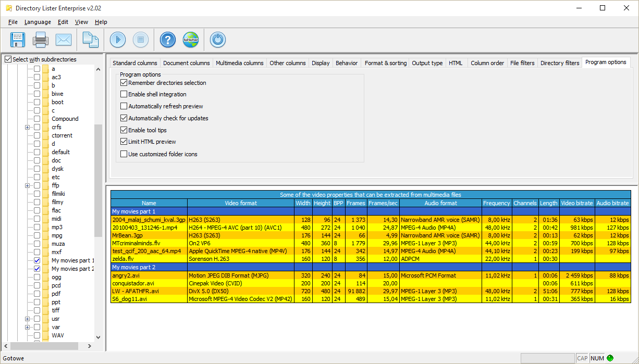Expand the var folder node

tap(27, 327)
